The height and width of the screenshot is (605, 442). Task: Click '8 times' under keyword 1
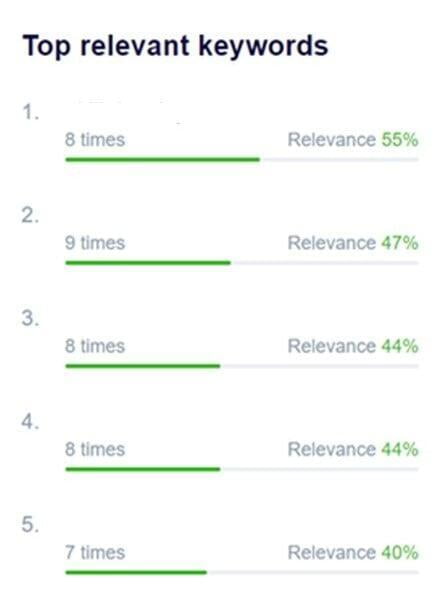(95, 140)
